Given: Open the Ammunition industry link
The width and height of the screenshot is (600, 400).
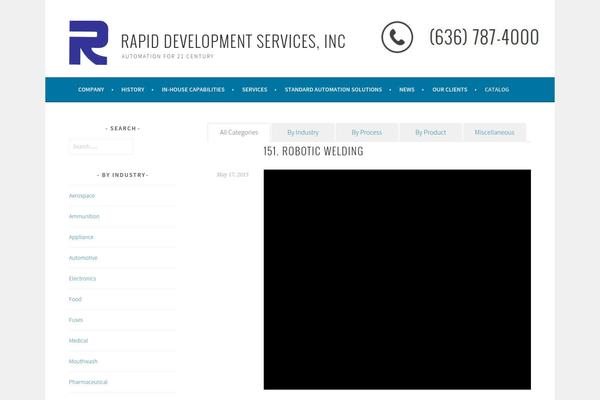Looking at the screenshot, I should click(x=84, y=216).
